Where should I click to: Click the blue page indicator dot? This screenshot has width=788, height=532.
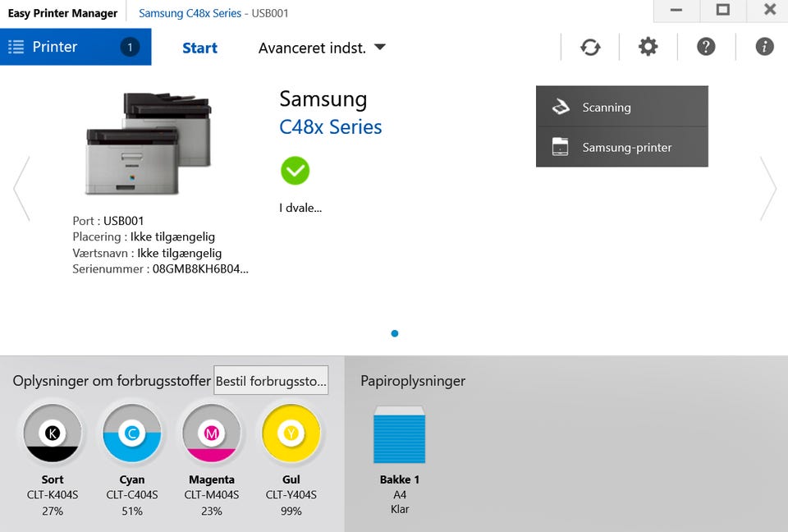tap(395, 333)
